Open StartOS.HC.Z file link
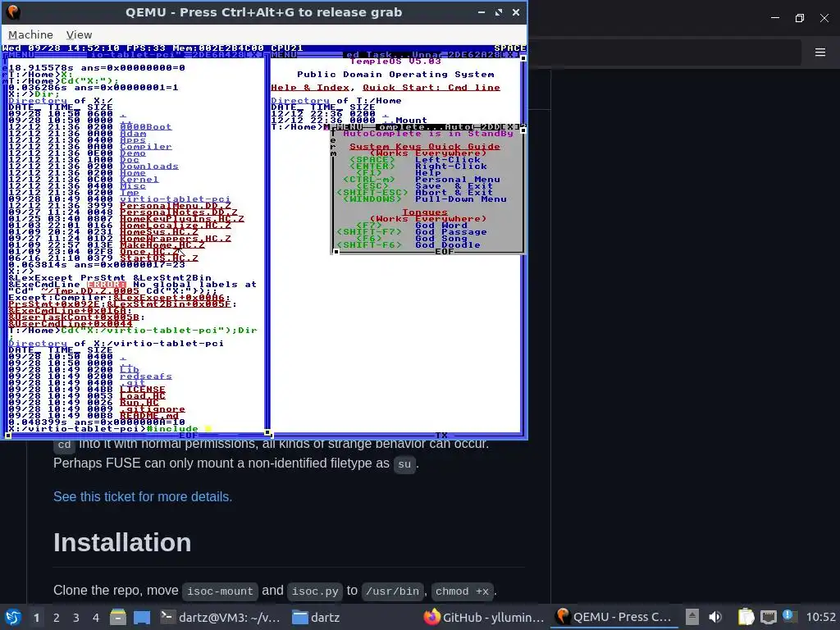 (x=159, y=258)
